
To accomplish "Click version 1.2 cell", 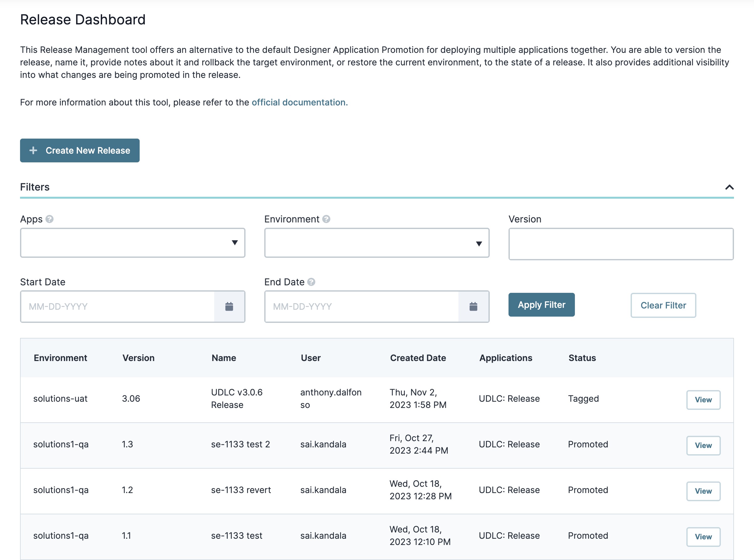I will click(x=127, y=490).
